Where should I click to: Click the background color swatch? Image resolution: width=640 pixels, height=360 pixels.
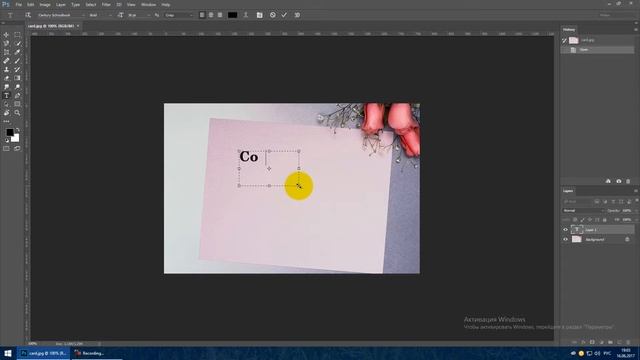pos(16,139)
